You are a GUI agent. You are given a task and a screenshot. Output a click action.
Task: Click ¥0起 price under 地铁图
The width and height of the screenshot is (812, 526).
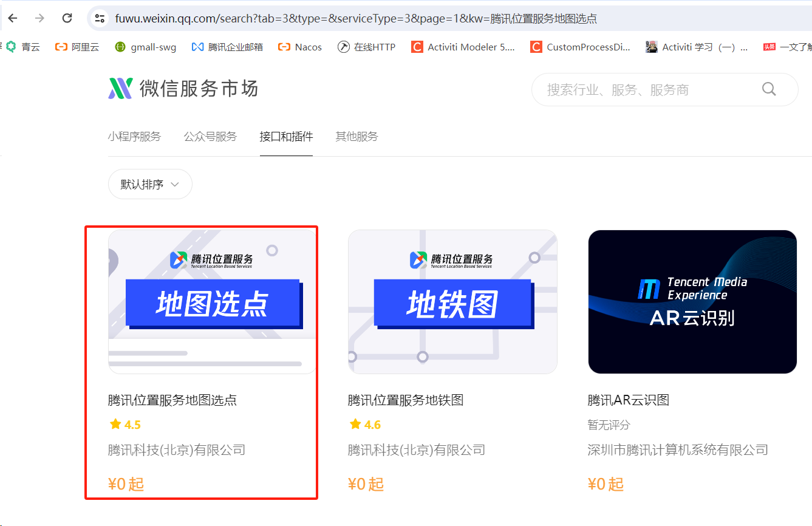tap(366, 484)
